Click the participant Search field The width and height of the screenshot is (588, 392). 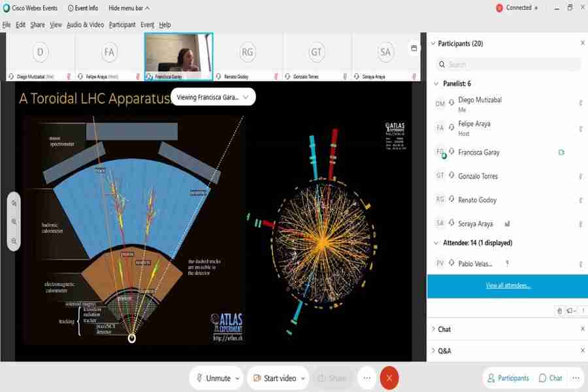508,65
